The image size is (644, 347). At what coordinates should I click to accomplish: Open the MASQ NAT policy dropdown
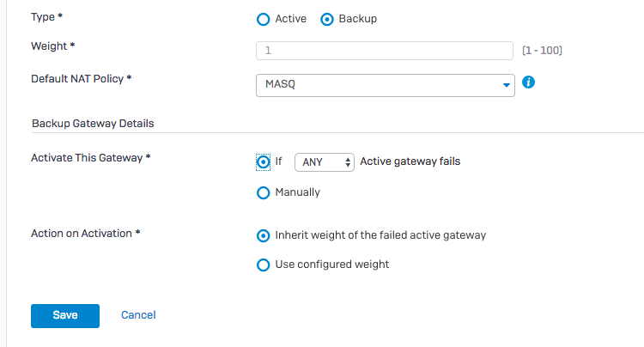(x=386, y=85)
